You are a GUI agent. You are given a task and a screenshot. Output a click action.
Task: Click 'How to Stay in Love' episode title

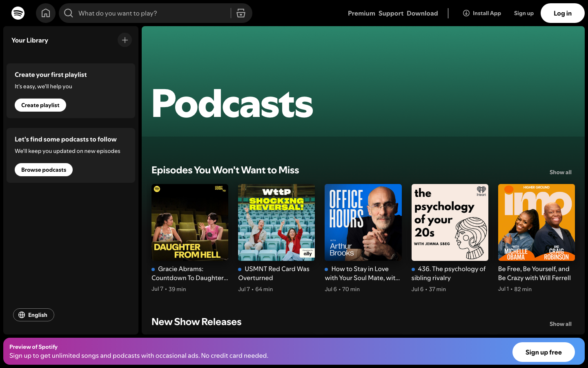(x=363, y=273)
